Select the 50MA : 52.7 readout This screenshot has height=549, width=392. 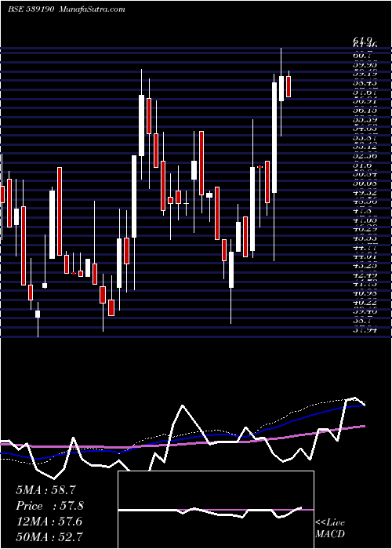click(49, 536)
